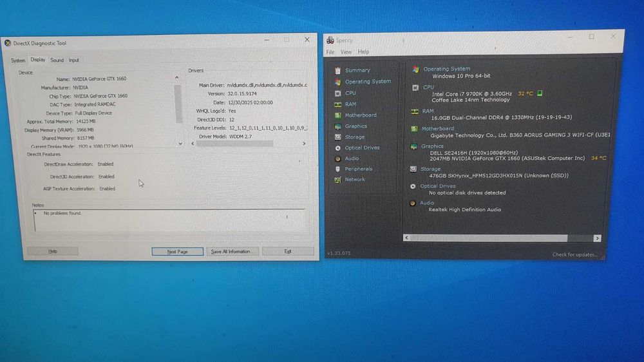Close the DirectX Diagnostic Tool window

point(307,40)
